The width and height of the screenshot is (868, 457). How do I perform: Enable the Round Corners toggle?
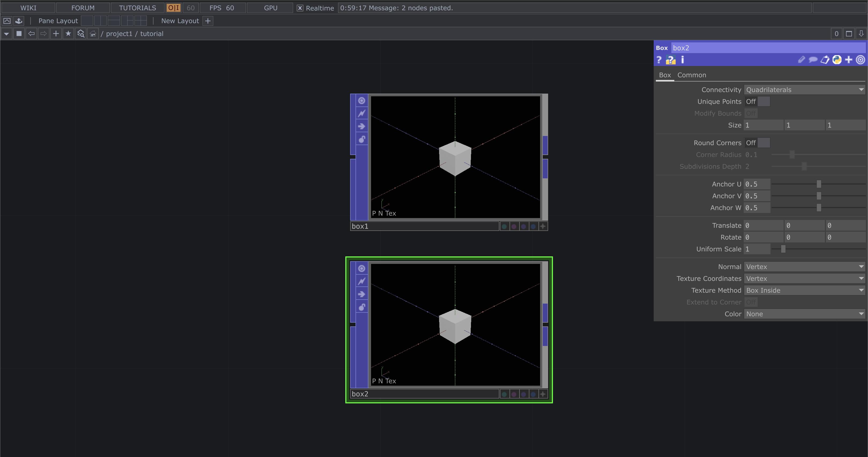[x=757, y=143]
